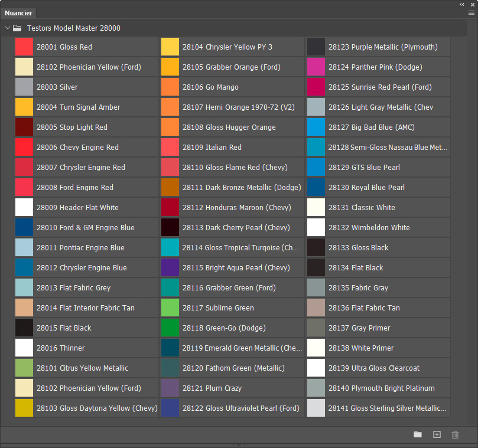Select the 28001 Gloss Red swatch
Screen dimensions: 478x448
click(24, 47)
